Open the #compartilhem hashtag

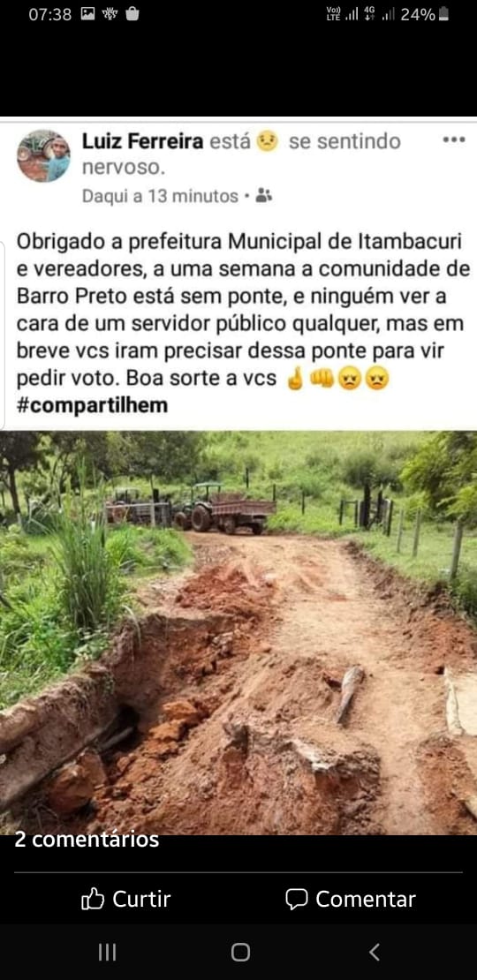coord(93,405)
